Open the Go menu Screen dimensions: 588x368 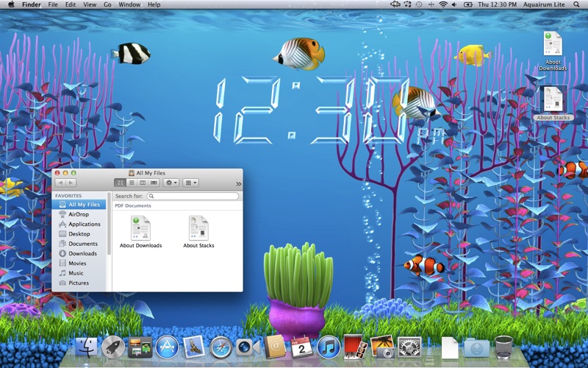coord(107,4)
